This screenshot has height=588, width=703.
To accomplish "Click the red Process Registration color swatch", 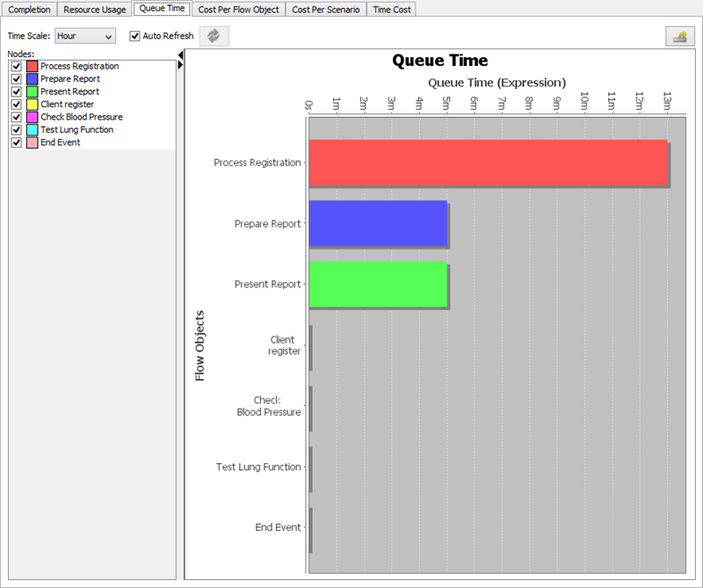I will (x=32, y=67).
